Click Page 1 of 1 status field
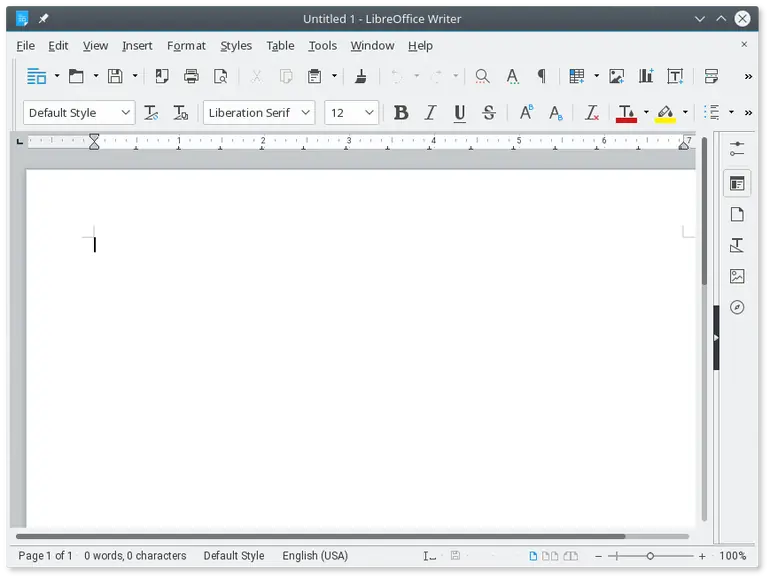This screenshot has height=579, width=770. [x=45, y=556]
